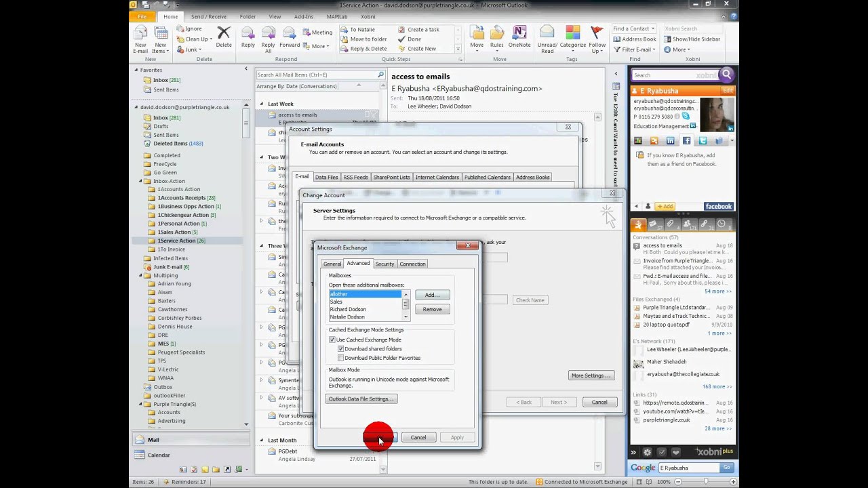This screenshot has width=868, height=488.
Task: Open Outlook Data File Settings
Action: coord(361,399)
